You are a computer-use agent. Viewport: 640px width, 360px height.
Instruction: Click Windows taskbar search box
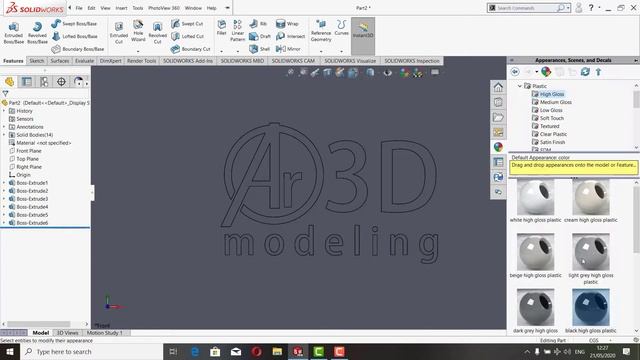[91, 352]
